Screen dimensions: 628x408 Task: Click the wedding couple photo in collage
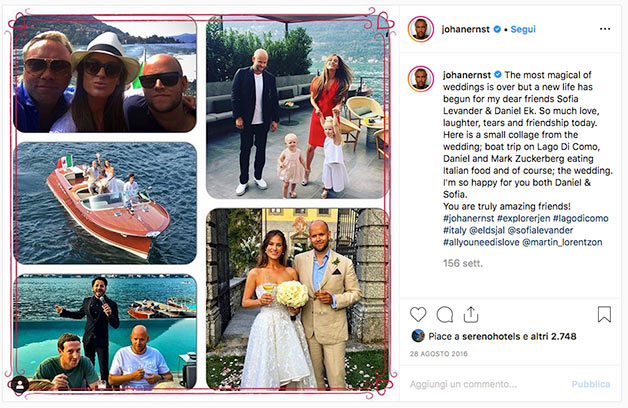pyautogui.click(x=297, y=299)
